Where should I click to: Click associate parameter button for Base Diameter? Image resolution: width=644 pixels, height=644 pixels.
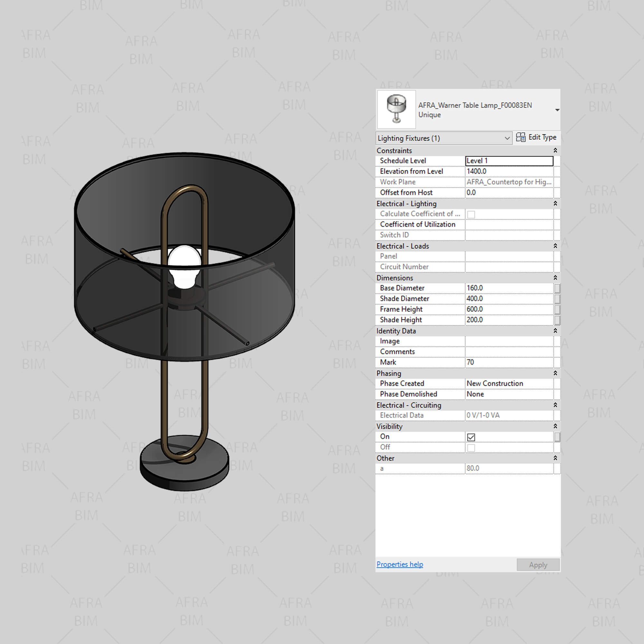pos(557,288)
